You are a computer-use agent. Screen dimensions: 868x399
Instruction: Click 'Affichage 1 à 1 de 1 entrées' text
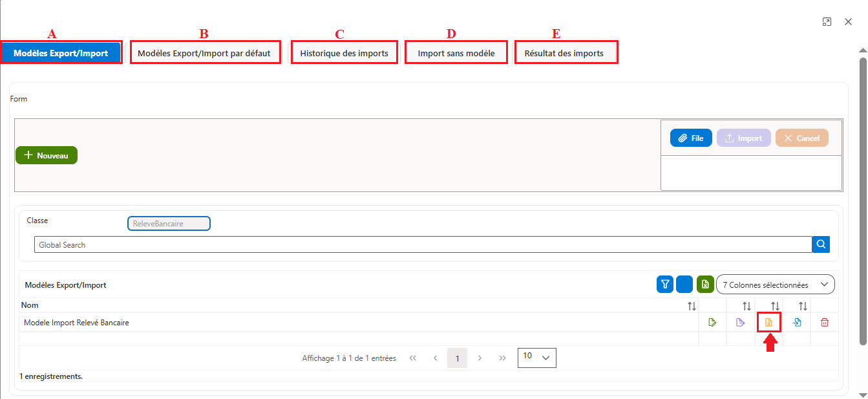[349, 358]
